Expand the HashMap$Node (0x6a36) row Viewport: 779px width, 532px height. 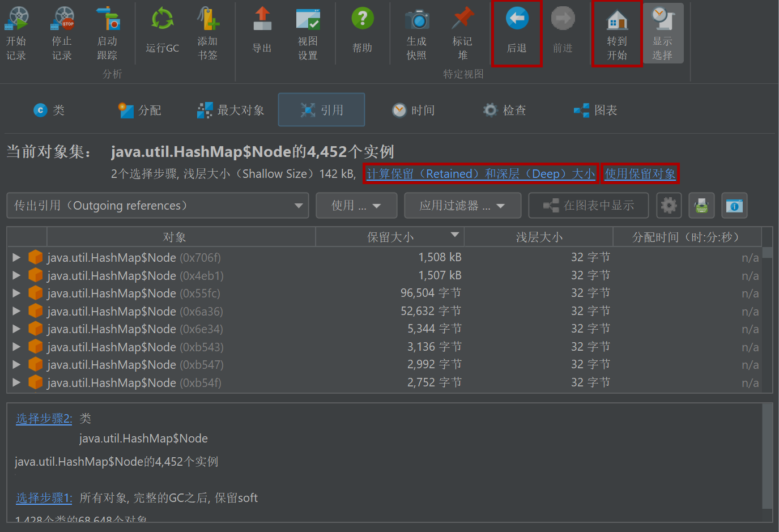(x=16, y=311)
